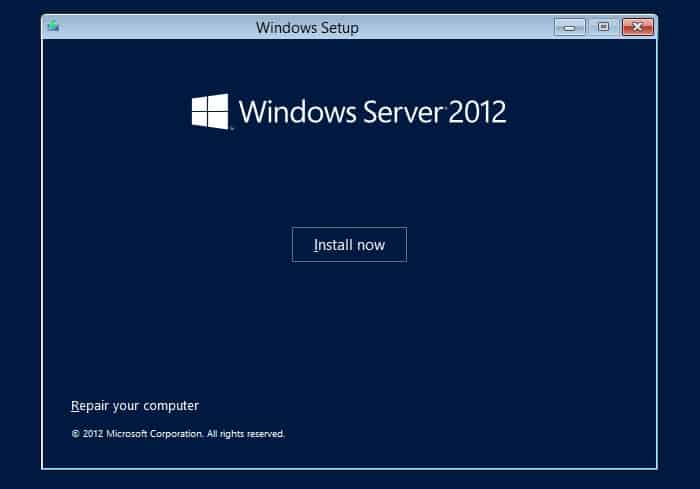This screenshot has height=489, width=700.
Task: Click the Windows Setup title bar text
Action: 307,28
